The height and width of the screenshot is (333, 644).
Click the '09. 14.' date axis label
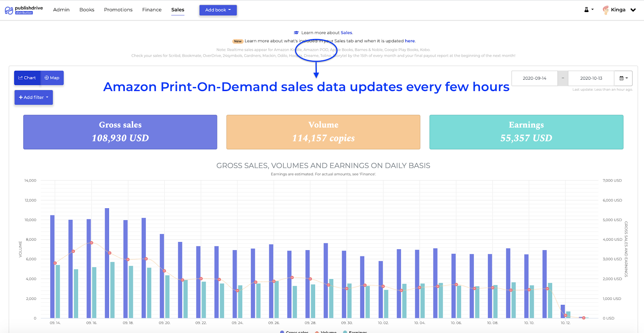pos(55,323)
